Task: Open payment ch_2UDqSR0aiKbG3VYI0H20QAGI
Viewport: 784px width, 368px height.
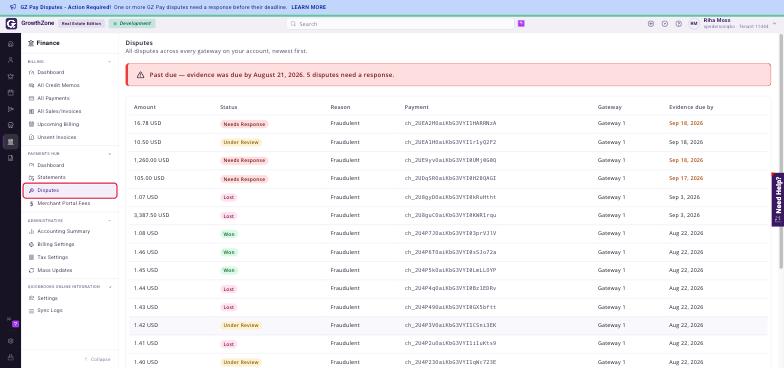Action: (450, 178)
